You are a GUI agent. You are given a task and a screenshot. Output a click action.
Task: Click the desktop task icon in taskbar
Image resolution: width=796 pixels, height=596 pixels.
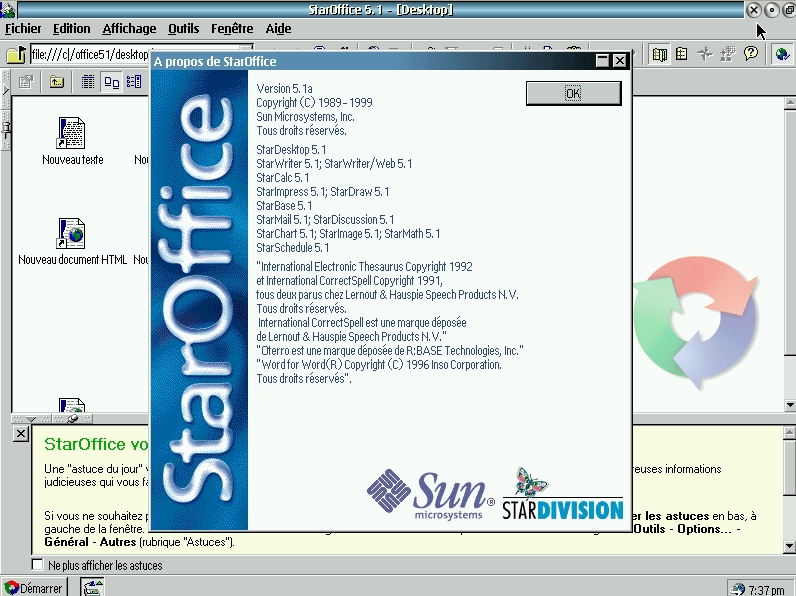pyautogui.click(x=92, y=588)
